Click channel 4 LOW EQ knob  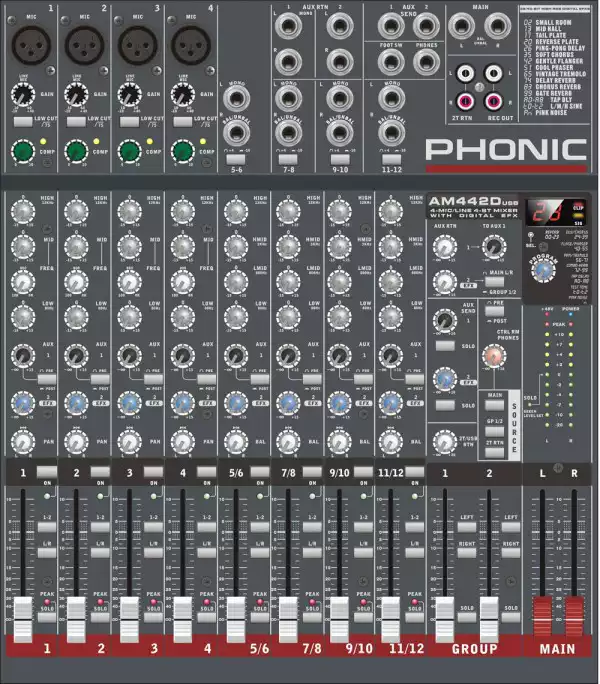click(183, 317)
